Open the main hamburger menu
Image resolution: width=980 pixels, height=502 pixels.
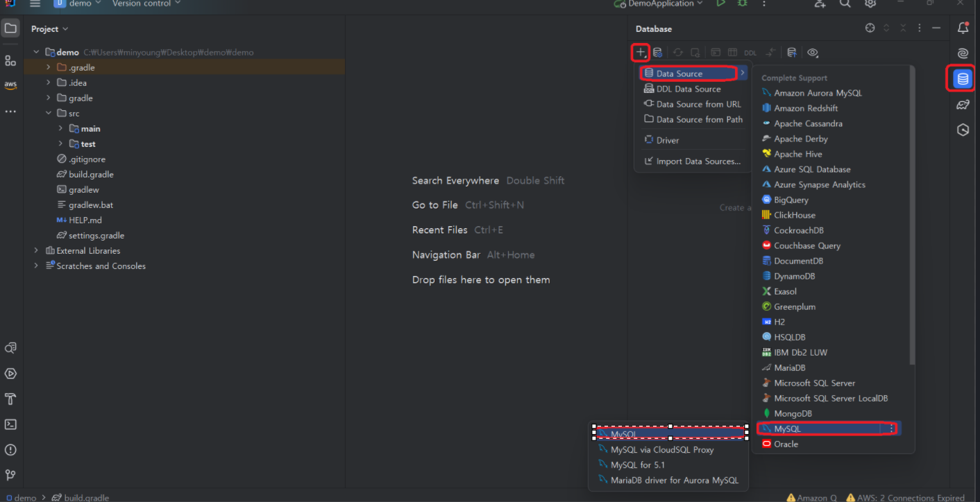35,3
